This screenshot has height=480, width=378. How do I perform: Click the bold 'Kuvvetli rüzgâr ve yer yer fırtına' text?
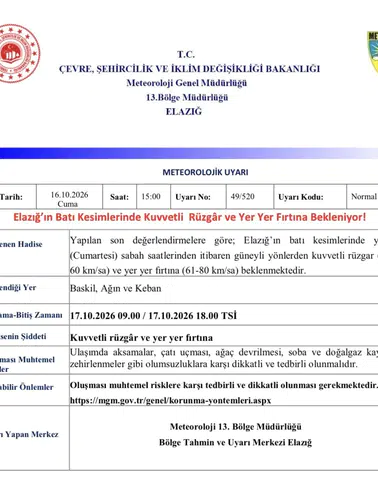point(141,338)
